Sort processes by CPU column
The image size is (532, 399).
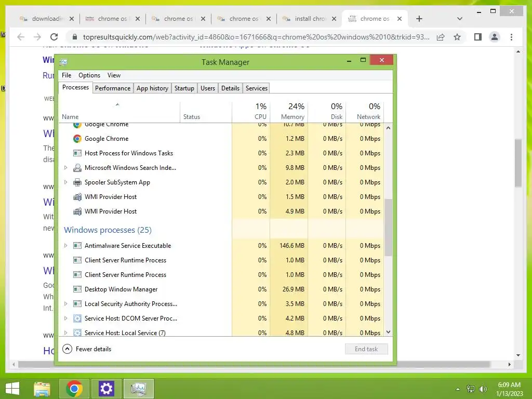click(251, 112)
